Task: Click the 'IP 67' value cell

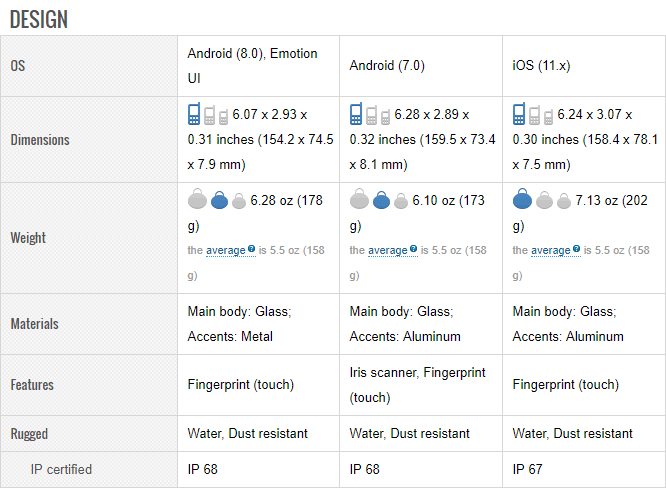Action: click(527, 469)
